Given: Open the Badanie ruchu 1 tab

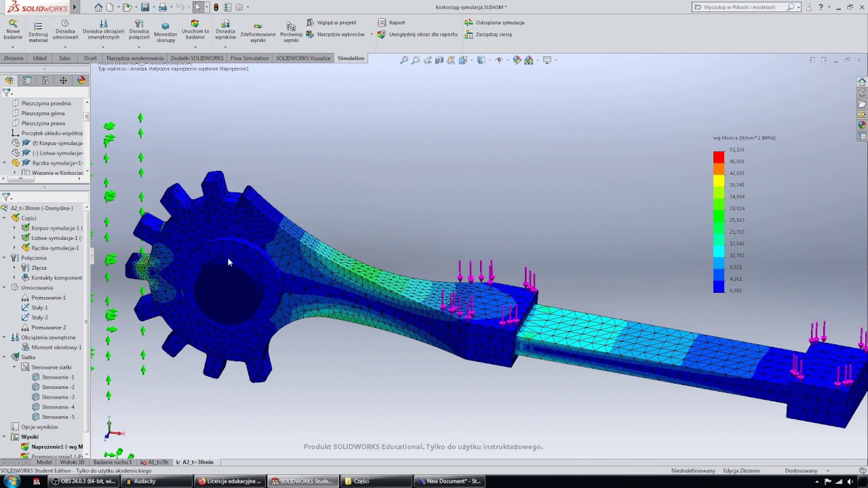Looking at the screenshot, I should point(113,462).
